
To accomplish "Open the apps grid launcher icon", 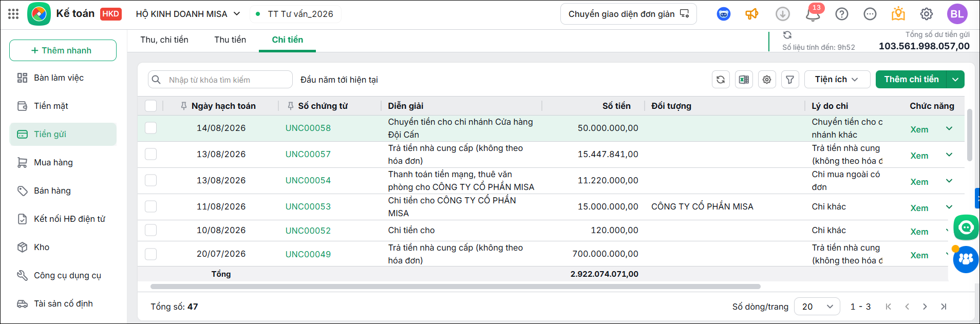I will click(x=13, y=14).
